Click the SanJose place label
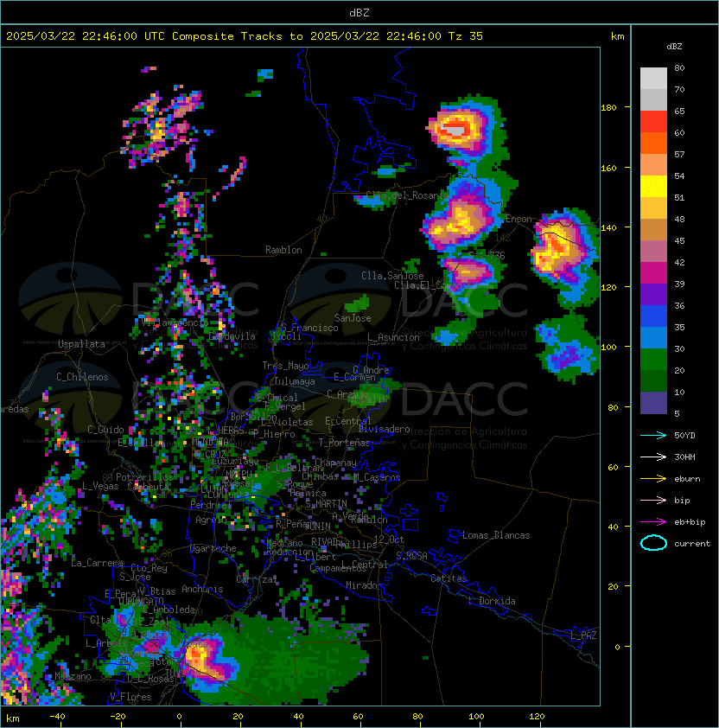Image resolution: width=719 pixels, height=728 pixels. [x=353, y=318]
